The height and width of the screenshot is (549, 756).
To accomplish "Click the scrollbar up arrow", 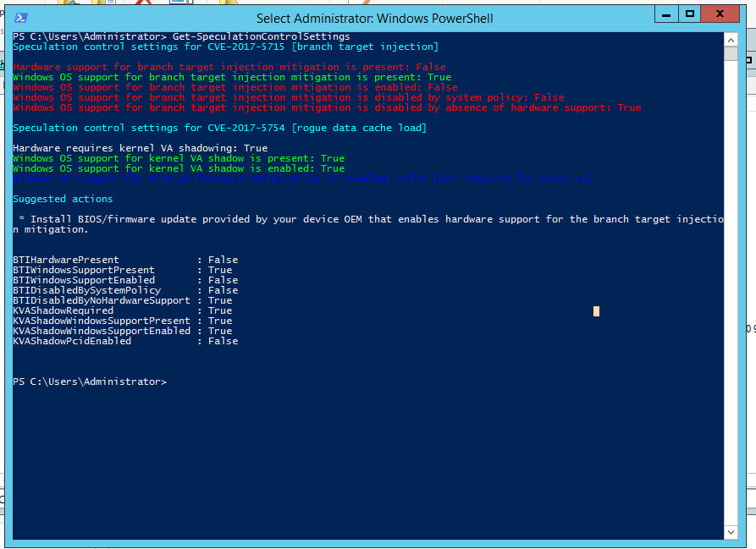I will click(x=731, y=40).
